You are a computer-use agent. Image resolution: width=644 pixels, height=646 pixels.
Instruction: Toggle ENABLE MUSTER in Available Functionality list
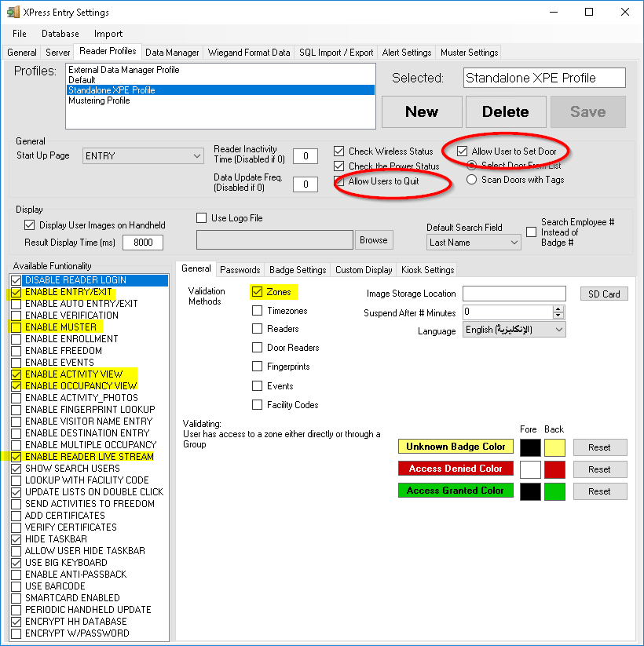[16, 327]
